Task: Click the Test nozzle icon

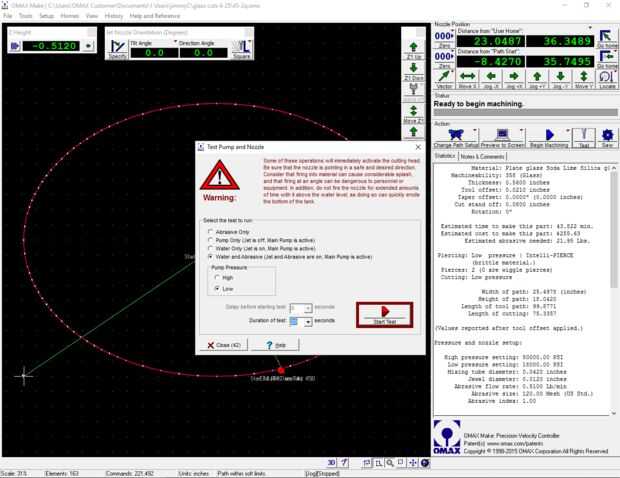Action: click(584, 138)
